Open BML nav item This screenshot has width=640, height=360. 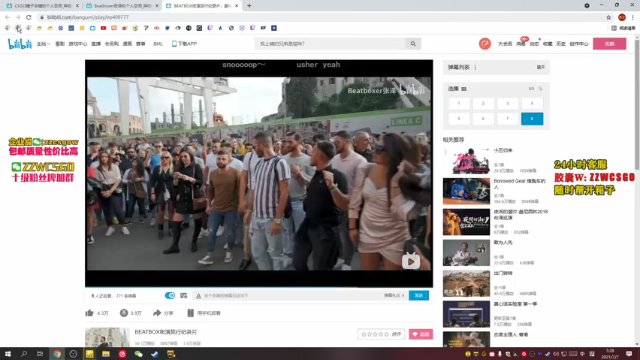pyautogui.click(x=158, y=44)
